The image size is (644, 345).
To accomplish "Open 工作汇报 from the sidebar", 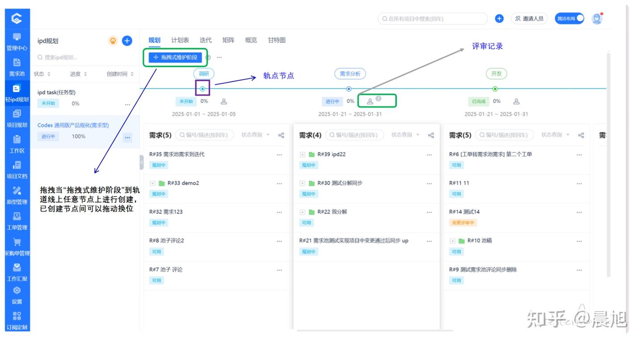I will click(17, 272).
